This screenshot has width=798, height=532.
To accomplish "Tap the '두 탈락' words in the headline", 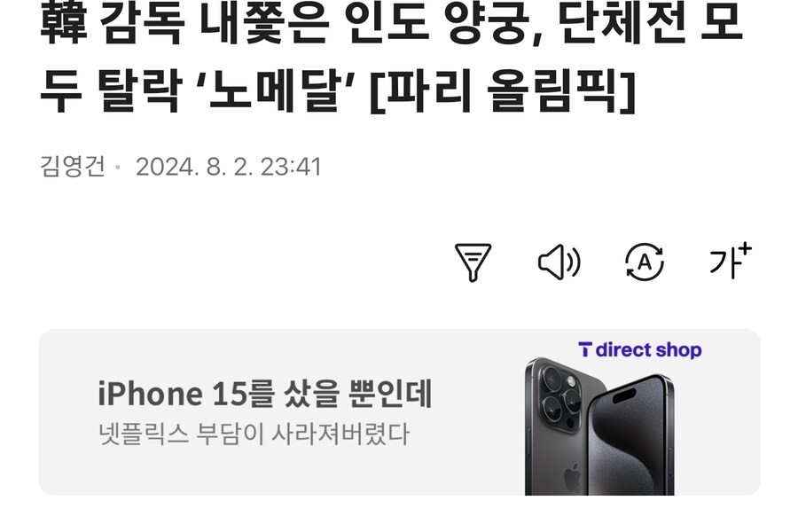I will tap(111, 91).
